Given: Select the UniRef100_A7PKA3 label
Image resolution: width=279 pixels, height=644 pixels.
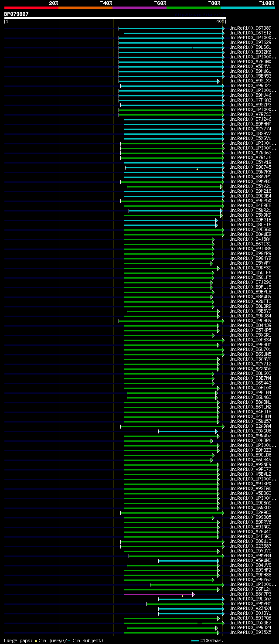Looking at the screenshot, I should pyautogui.click(x=250, y=100).
